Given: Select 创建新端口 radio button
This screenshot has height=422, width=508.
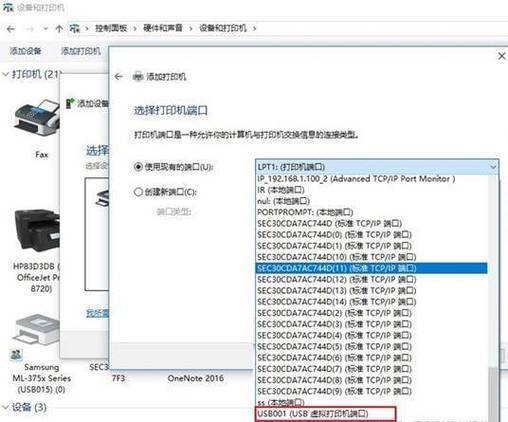Looking at the screenshot, I should click(x=138, y=192).
